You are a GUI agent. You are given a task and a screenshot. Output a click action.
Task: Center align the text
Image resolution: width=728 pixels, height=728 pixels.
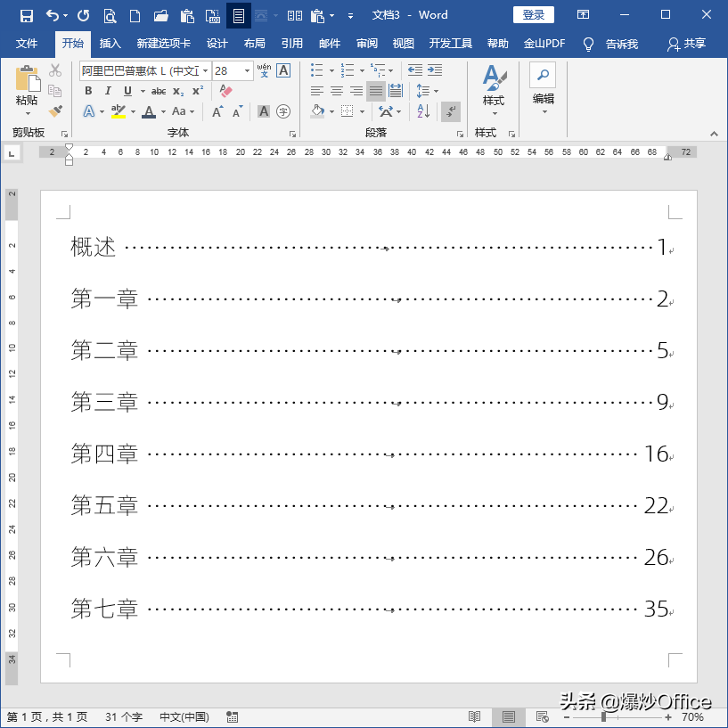[337, 91]
